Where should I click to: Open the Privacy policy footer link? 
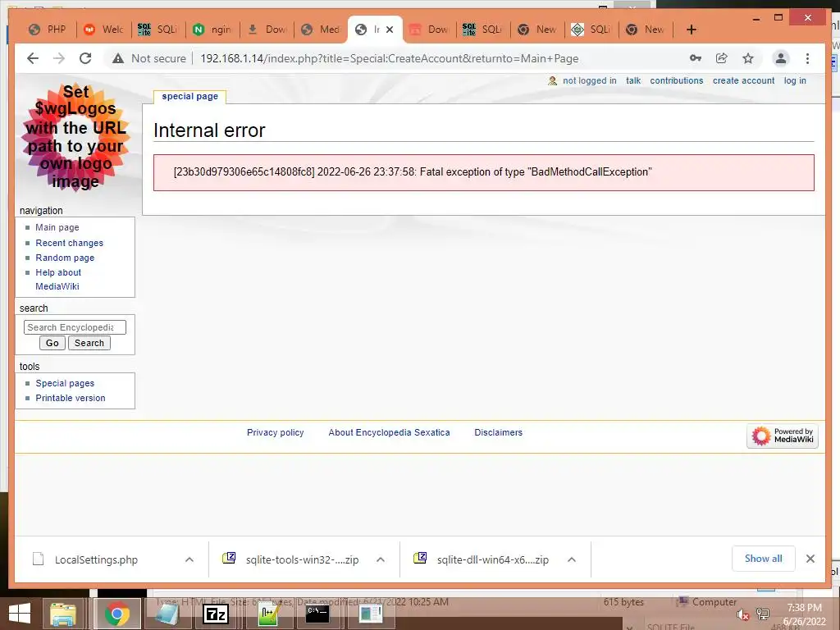coord(276,432)
